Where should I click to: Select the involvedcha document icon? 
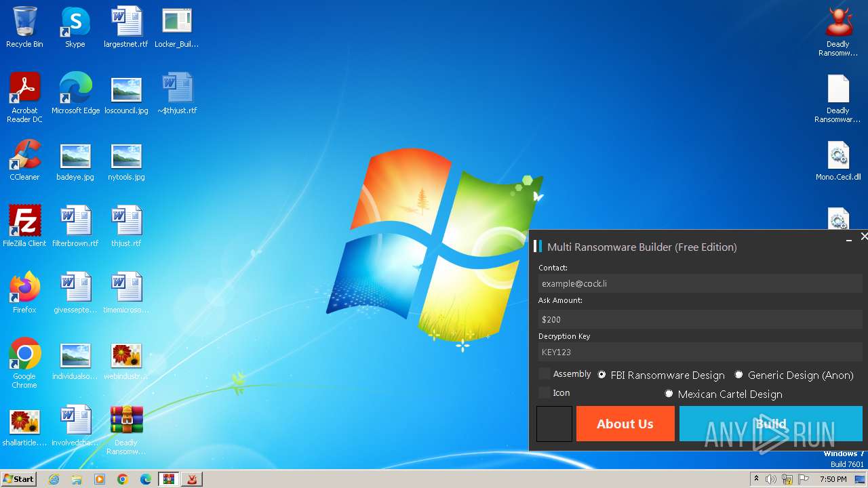75,426
